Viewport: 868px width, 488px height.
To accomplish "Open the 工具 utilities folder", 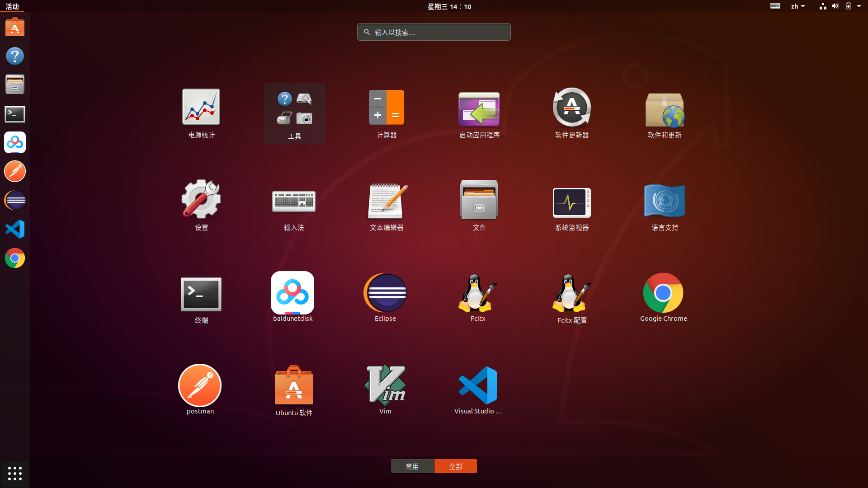I will click(294, 113).
